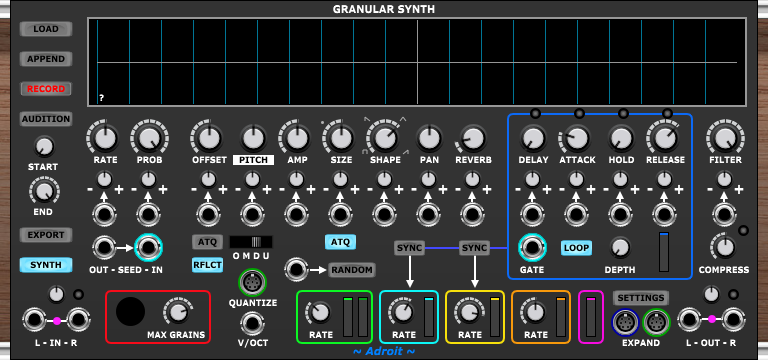Click the level meter in magenta box
This screenshot has height=360, width=768.
(x=591, y=316)
